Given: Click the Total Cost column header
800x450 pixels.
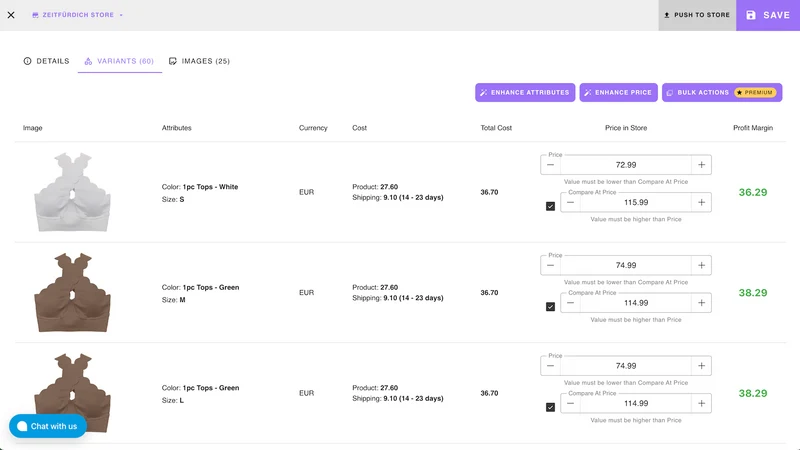Looking at the screenshot, I should pos(496,128).
